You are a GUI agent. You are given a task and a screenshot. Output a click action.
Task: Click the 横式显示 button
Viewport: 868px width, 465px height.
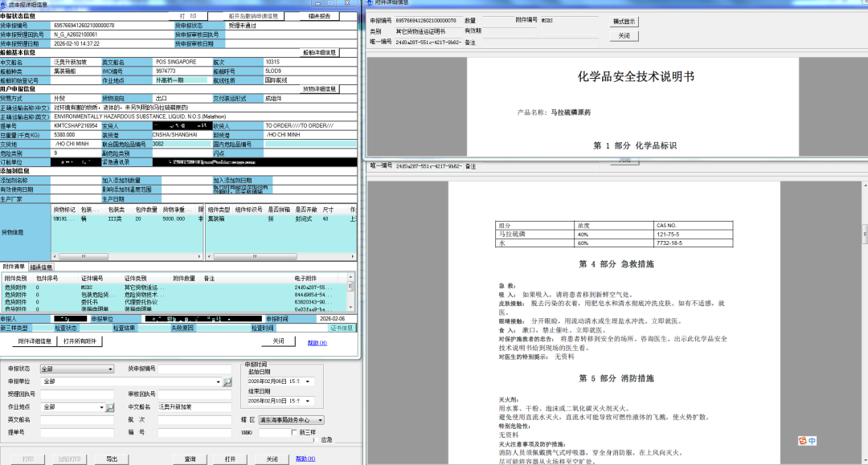tap(624, 22)
